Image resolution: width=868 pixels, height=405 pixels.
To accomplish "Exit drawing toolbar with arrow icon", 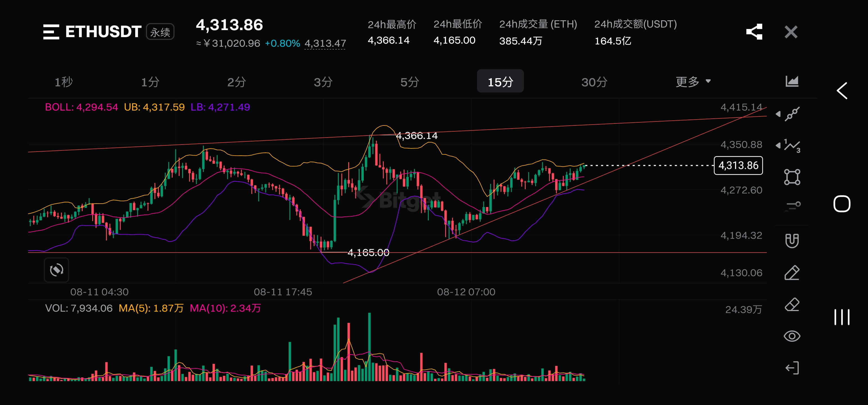I will click(x=792, y=368).
